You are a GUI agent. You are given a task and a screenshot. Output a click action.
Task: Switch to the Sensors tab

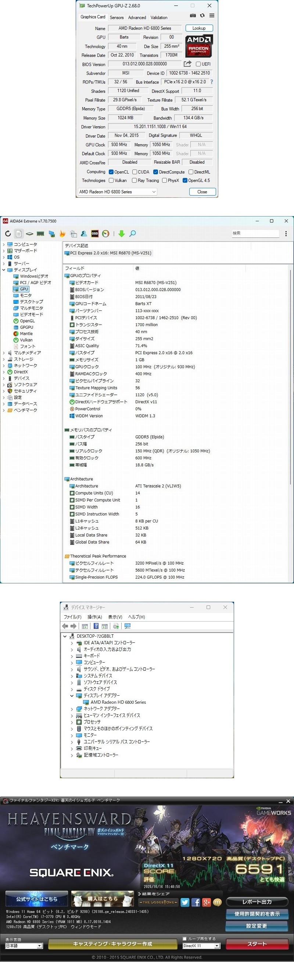[x=116, y=18]
